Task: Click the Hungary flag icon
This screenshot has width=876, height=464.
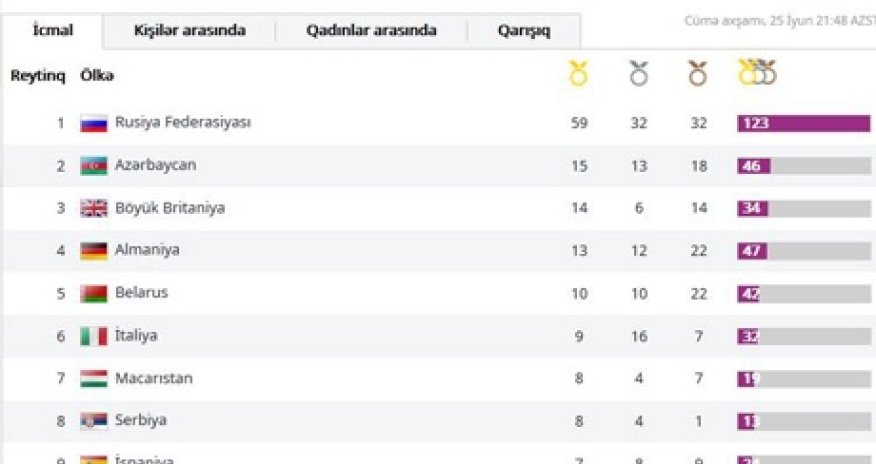Action: [94, 380]
